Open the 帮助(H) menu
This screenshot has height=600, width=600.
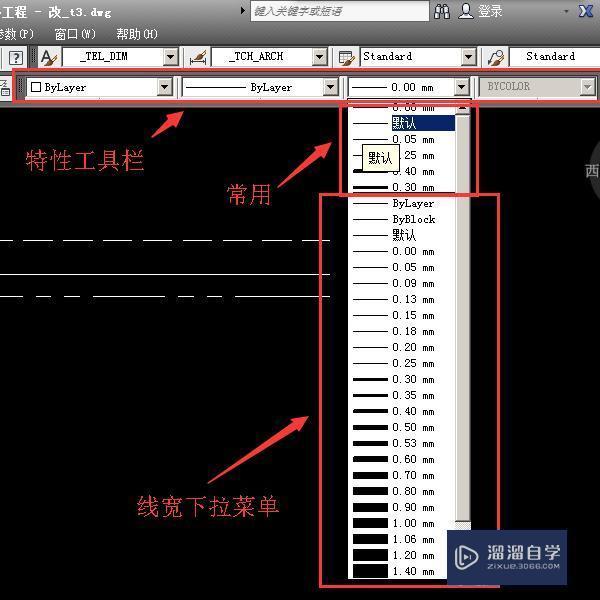tap(137, 34)
